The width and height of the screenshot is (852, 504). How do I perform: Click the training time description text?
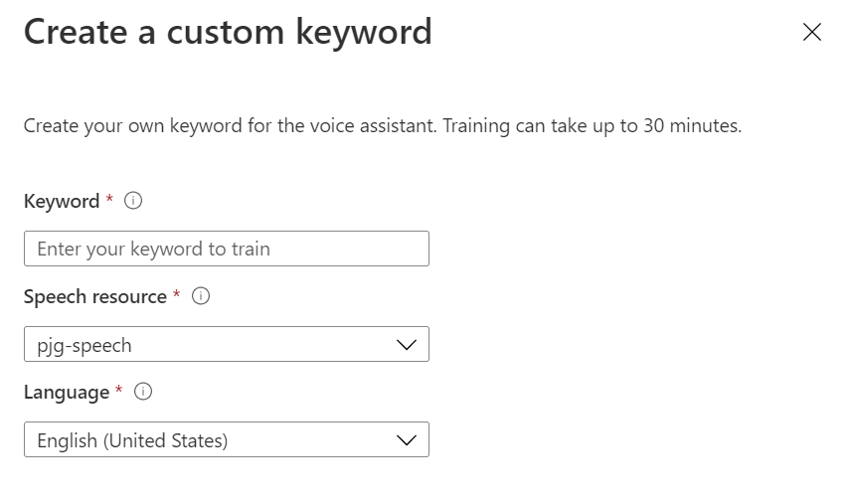point(383,126)
